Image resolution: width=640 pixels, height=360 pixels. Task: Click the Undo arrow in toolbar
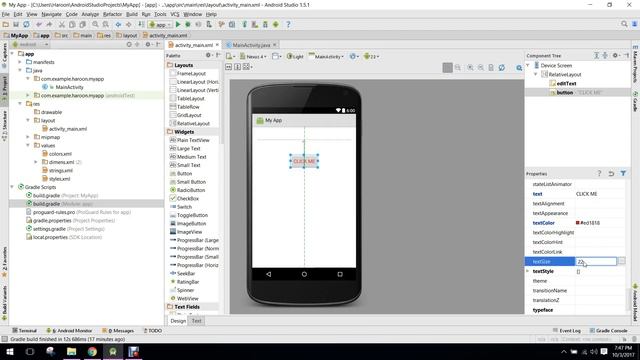tap(39, 24)
